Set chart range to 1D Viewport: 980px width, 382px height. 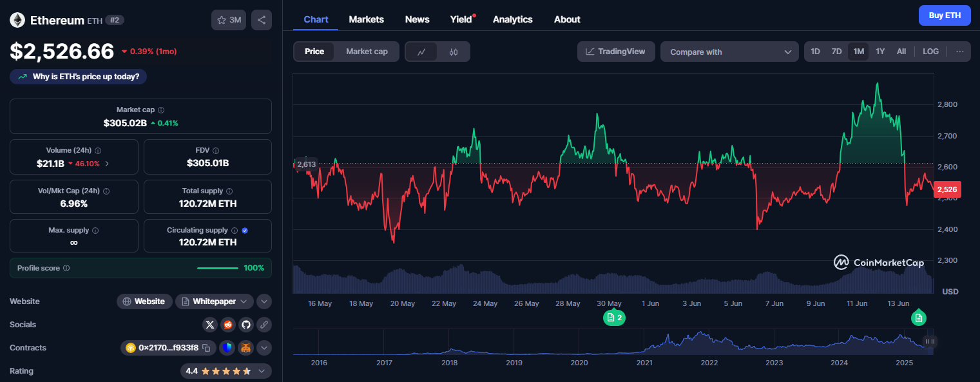point(815,52)
